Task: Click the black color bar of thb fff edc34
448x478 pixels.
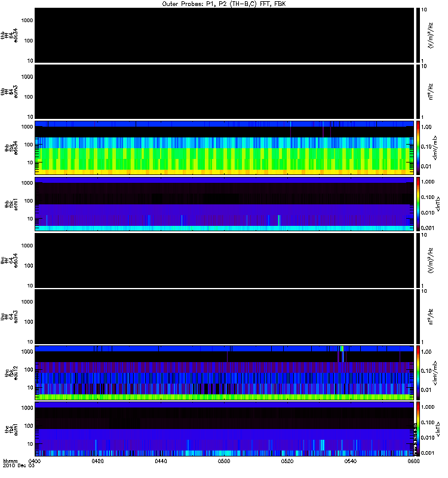Action: [x=418, y=35]
